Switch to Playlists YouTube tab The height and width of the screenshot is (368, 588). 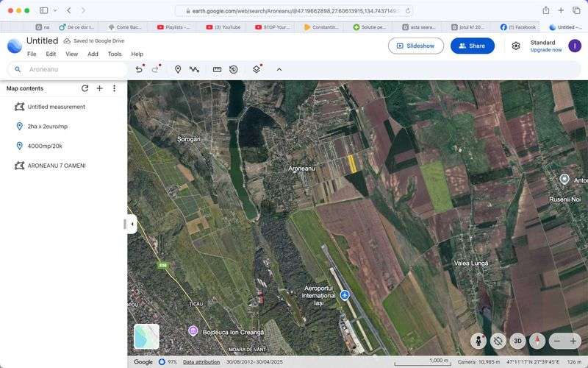point(173,27)
